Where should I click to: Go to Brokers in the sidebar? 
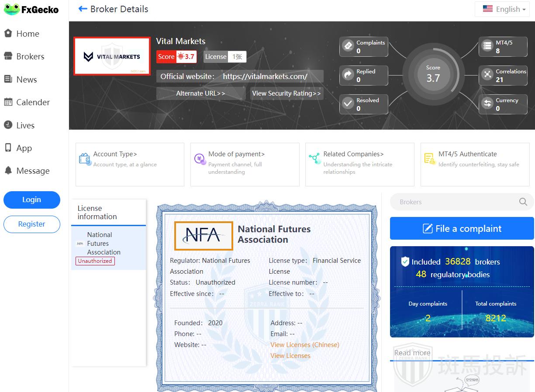[30, 56]
